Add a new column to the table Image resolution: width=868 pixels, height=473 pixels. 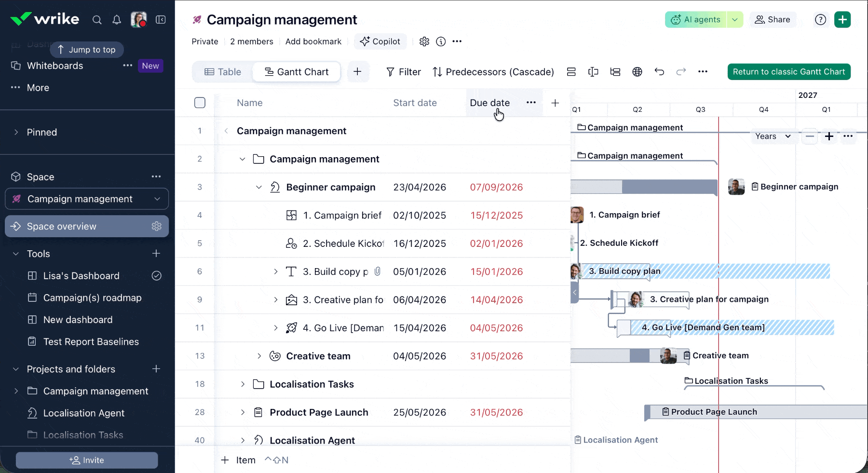coord(556,103)
